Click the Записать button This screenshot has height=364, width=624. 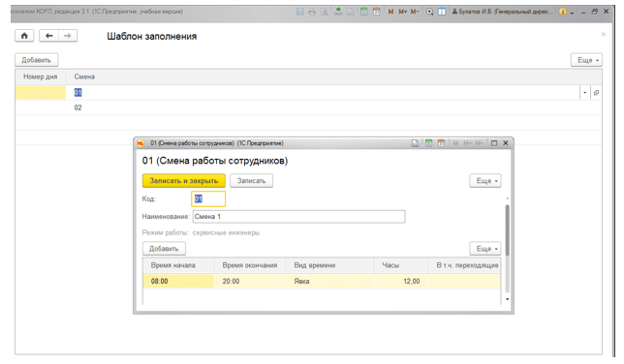click(x=251, y=181)
